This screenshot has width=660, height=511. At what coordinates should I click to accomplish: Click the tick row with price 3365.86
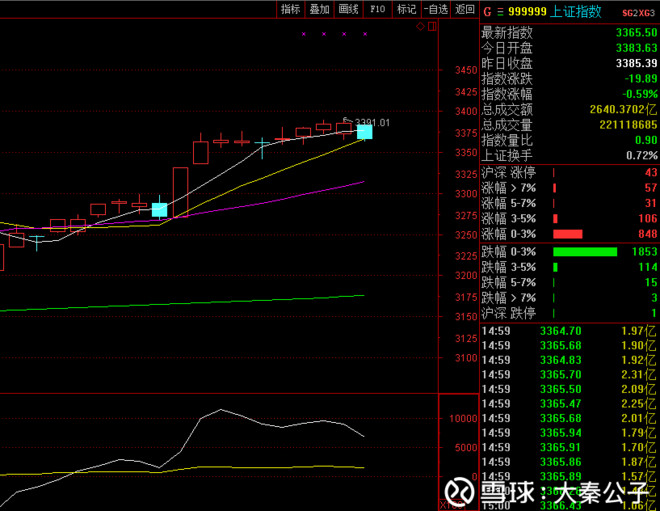[569, 462]
